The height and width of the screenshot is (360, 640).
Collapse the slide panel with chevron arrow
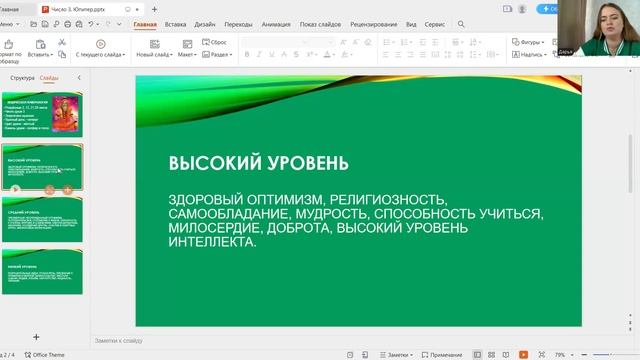pos(79,78)
